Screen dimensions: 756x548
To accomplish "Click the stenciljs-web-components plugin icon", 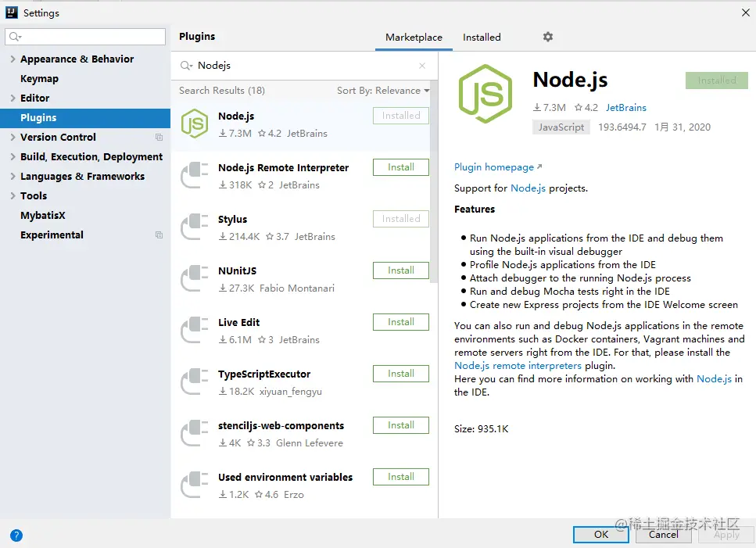I will click(195, 433).
